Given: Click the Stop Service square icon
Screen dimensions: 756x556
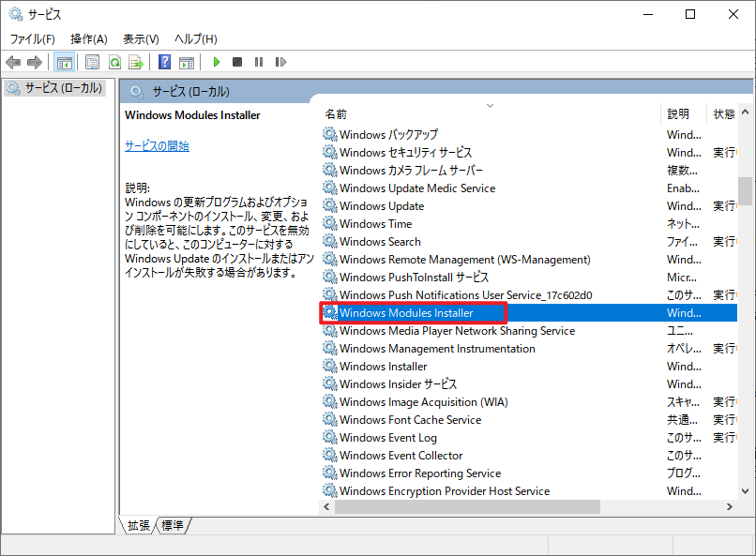Looking at the screenshot, I should tap(237, 62).
